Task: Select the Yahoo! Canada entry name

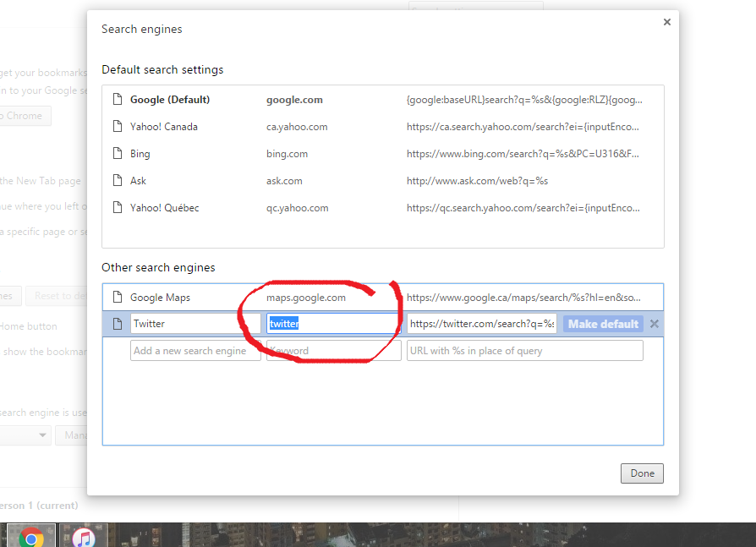Action: (164, 127)
